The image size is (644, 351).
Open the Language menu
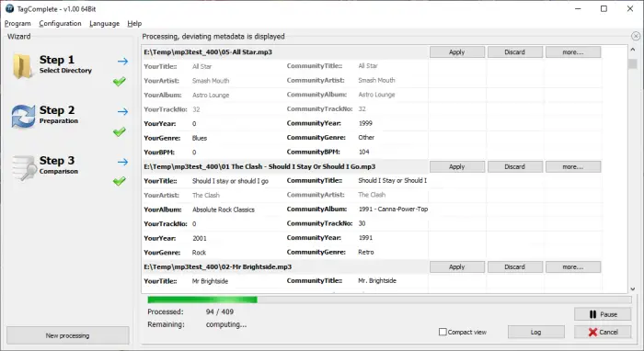pos(104,23)
